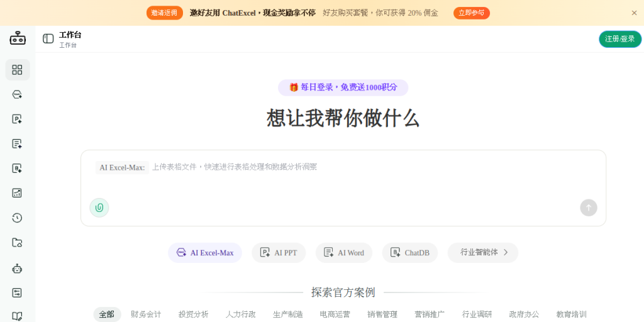The image size is (644, 322).
Task: Open the chart analytics sidebar icon
Action: tap(17, 193)
